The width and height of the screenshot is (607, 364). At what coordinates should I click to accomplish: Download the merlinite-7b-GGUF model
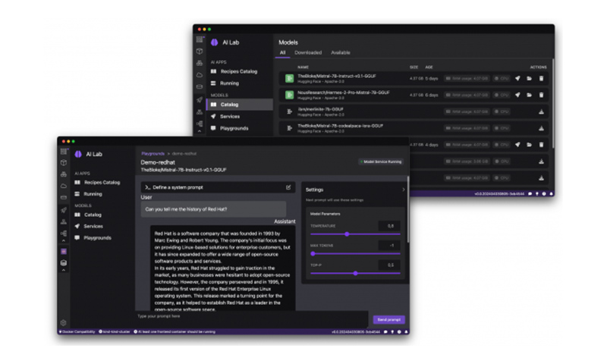click(541, 111)
